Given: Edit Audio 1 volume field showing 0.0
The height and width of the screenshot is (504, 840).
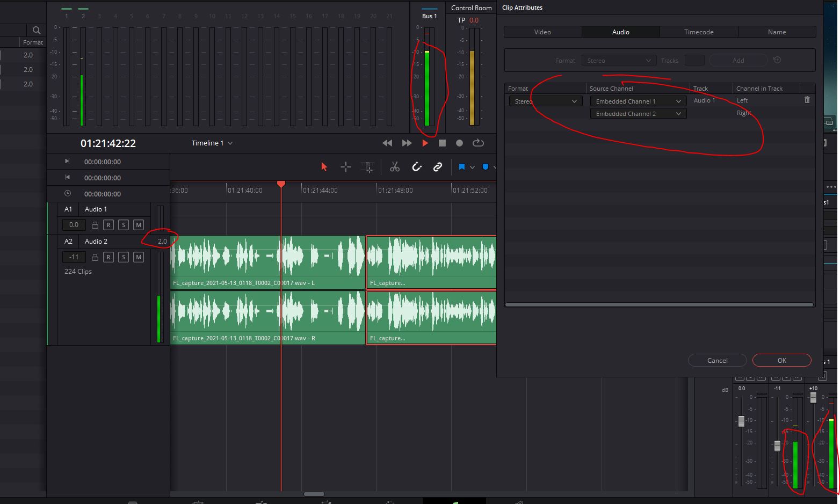Looking at the screenshot, I should pyautogui.click(x=74, y=225).
